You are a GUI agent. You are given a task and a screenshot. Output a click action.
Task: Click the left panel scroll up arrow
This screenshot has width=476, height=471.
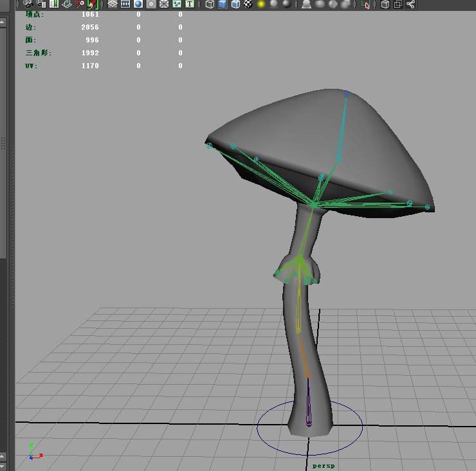coord(3,23)
